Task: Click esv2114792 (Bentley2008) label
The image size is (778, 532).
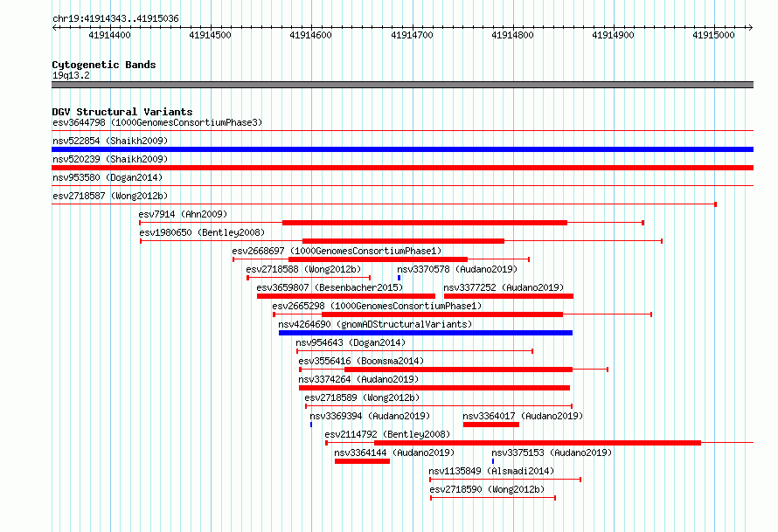Action: pos(387,434)
